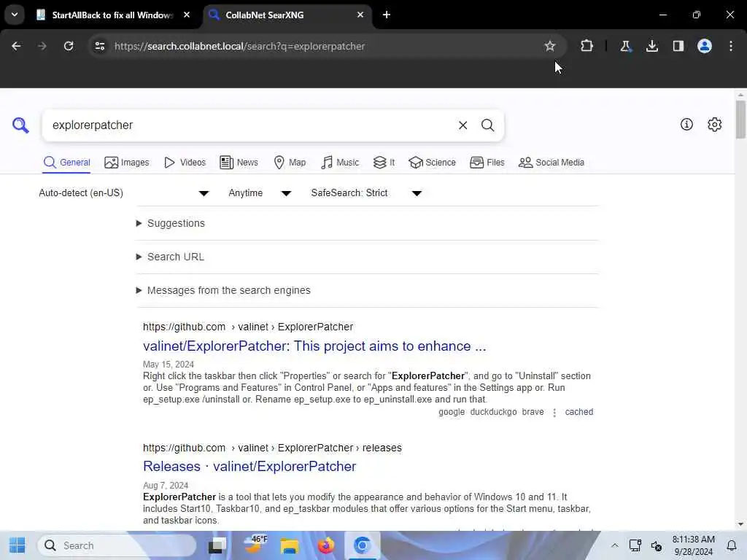Click the "May 15, 2024" result date
The image size is (747, 560).
tap(169, 365)
